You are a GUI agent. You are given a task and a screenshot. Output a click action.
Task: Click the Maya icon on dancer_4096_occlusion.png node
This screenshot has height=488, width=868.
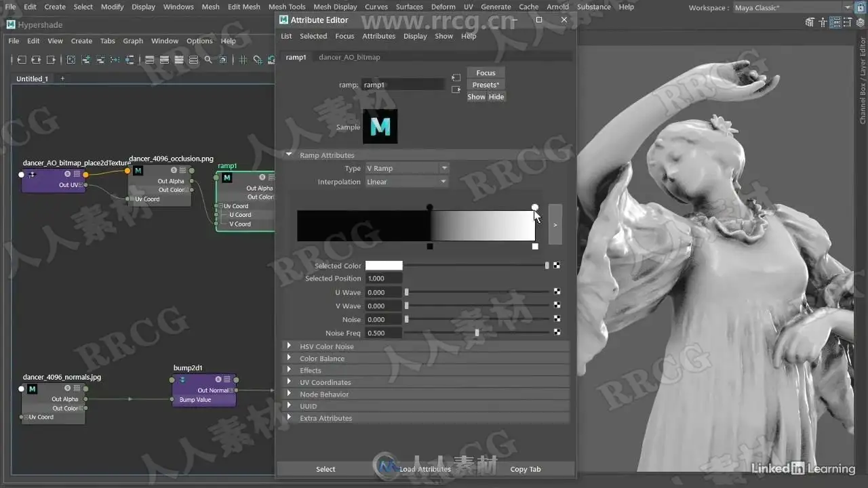[138, 171]
